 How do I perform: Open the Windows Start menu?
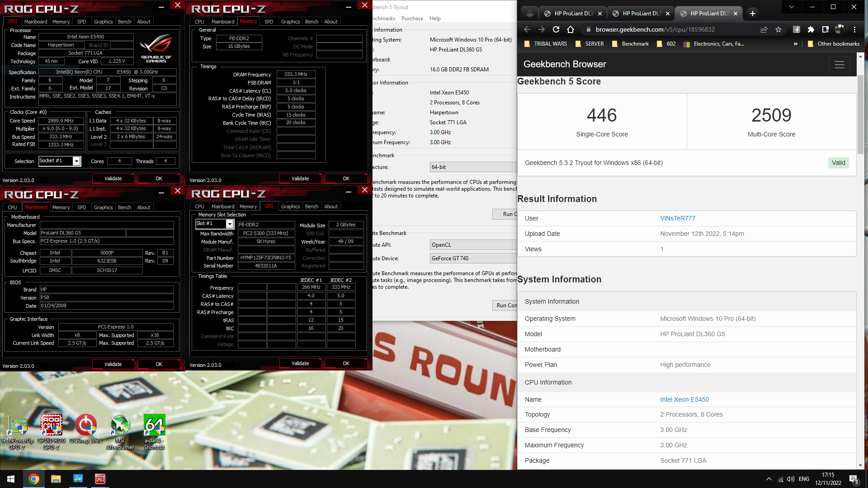(11, 479)
